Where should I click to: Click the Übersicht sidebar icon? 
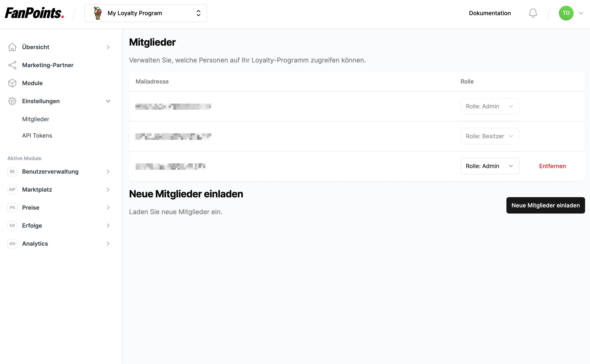[12, 47]
